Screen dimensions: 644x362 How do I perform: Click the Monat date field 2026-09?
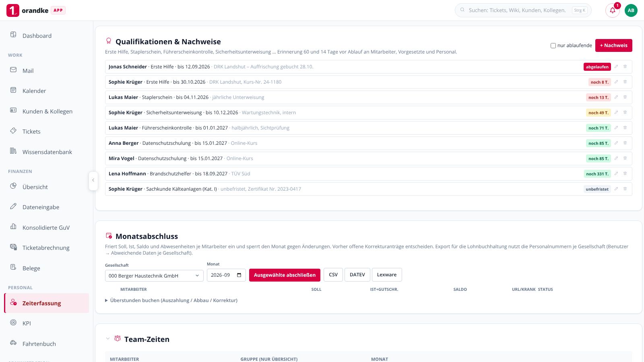tap(226, 275)
